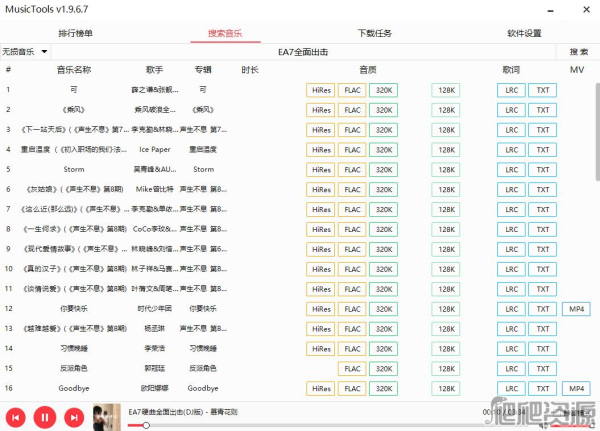The height and width of the screenshot is (431, 600).
Task: Skip to the next track
Action: coord(74,416)
